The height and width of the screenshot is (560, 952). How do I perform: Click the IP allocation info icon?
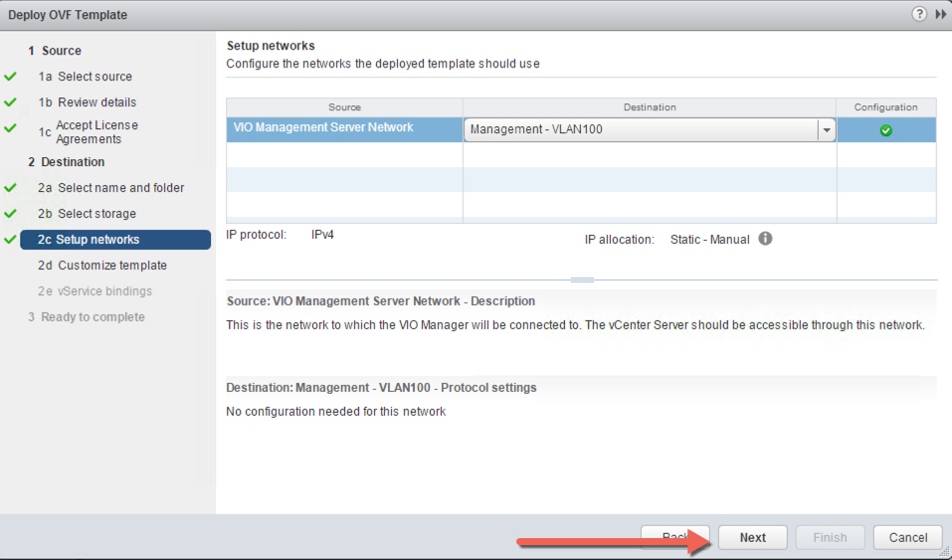[x=765, y=239]
